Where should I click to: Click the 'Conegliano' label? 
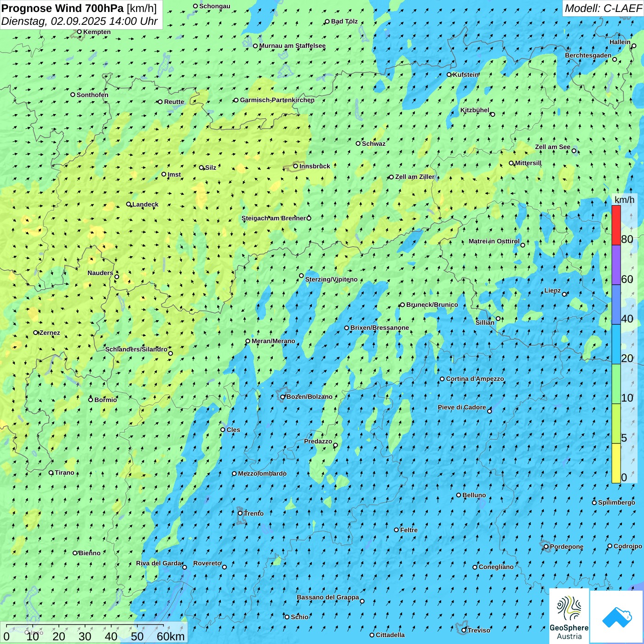coord(496,567)
